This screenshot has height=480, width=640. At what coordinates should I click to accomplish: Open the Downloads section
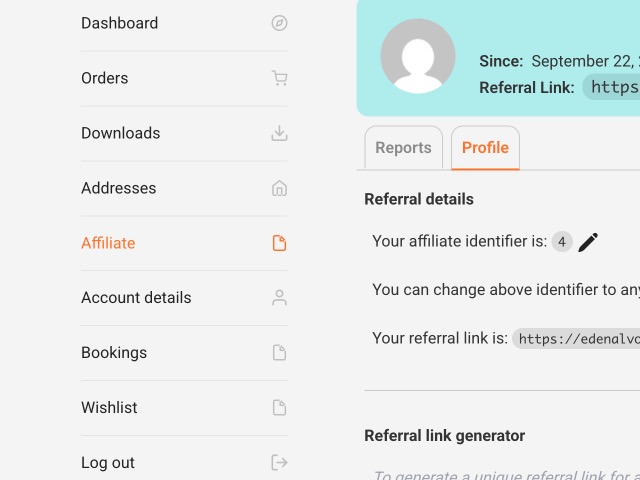120,133
